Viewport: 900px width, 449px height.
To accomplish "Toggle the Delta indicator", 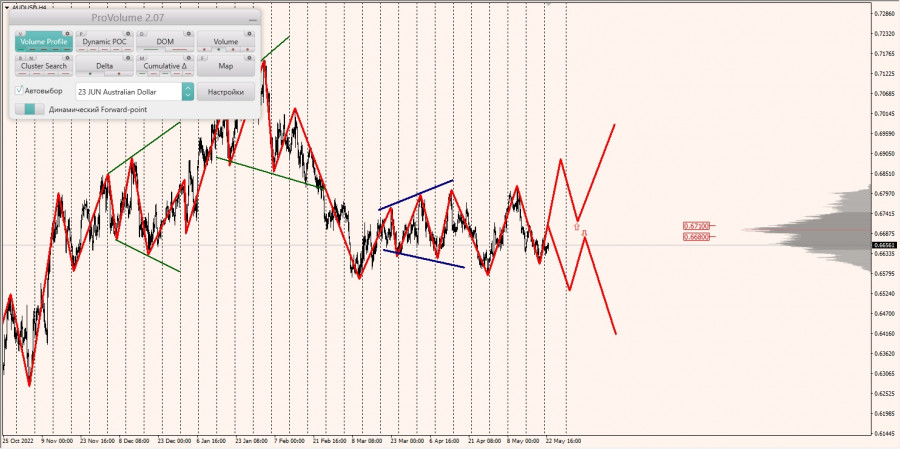I will click(x=104, y=65).
